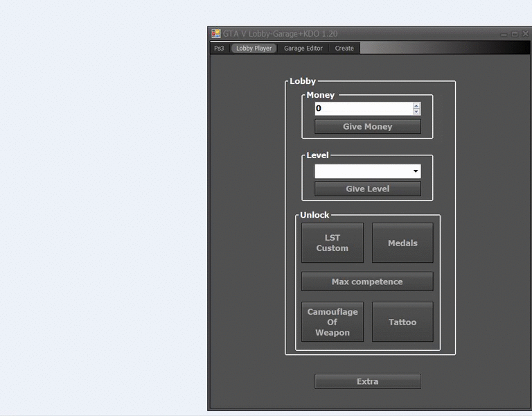Click the Give Money button
This screenshot has width=532, height=416.
(x=367, y=126)
